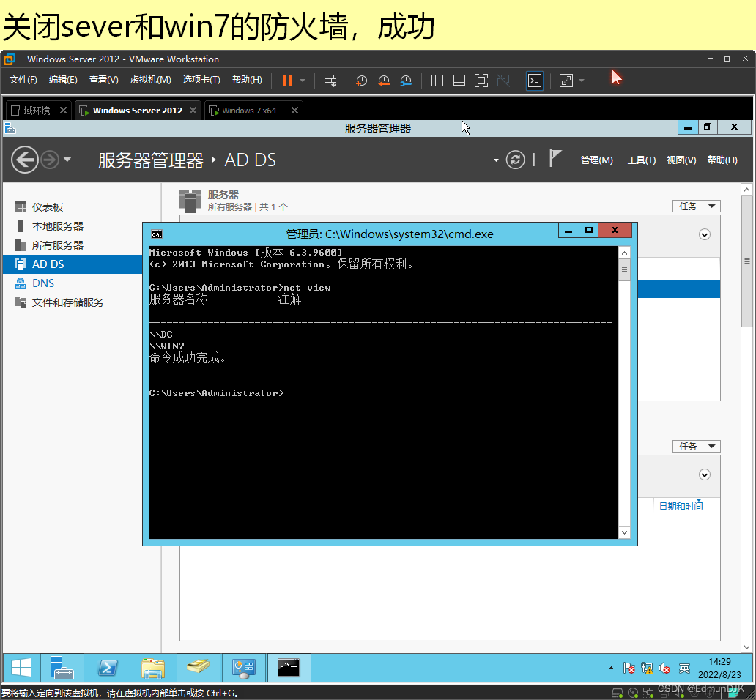Expand the dropdown arrow left of the refresh icon
The image size is (756, 700).
(x=496, y=160)
